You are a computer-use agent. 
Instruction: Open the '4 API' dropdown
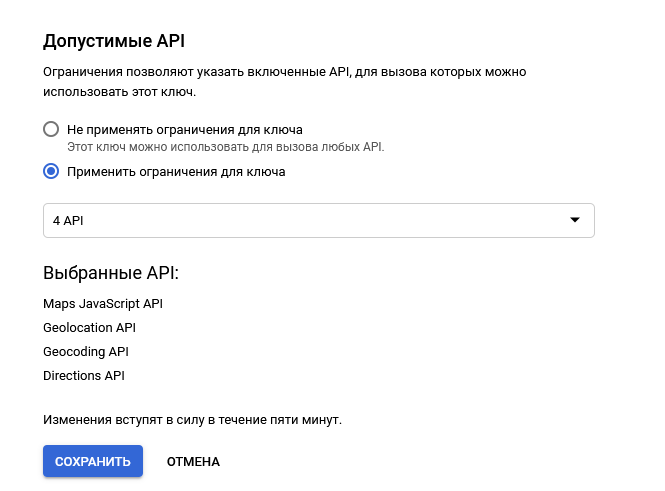tap(319, 220)
